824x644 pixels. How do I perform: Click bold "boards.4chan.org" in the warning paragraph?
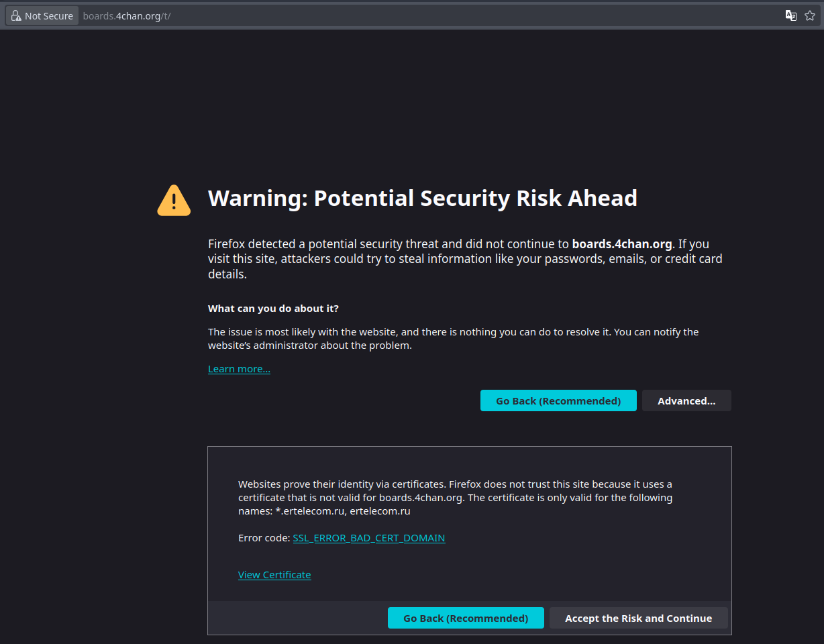pos(621,244)
